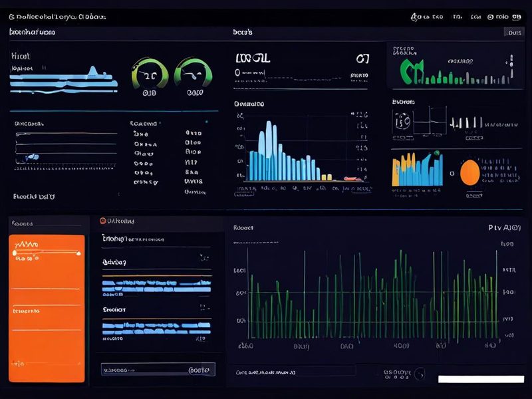Open the yellow and blue stacked area chart

418,169
